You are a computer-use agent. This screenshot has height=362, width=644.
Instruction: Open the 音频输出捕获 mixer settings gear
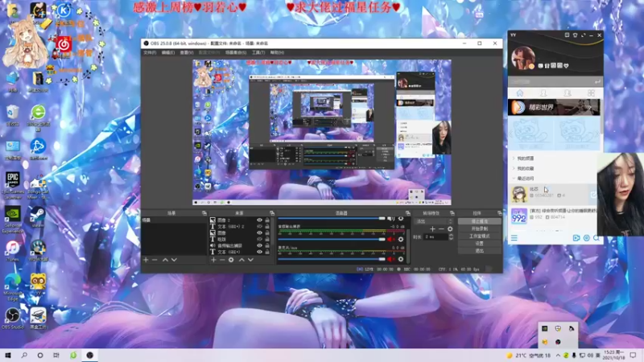[401, 239]
